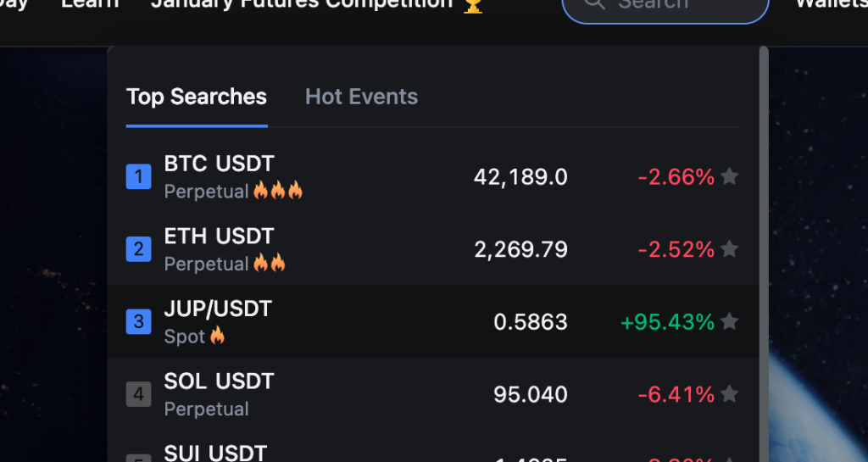Click the rank 3 badge icon
Screen dimensions: 868x462
click(138, 321)
